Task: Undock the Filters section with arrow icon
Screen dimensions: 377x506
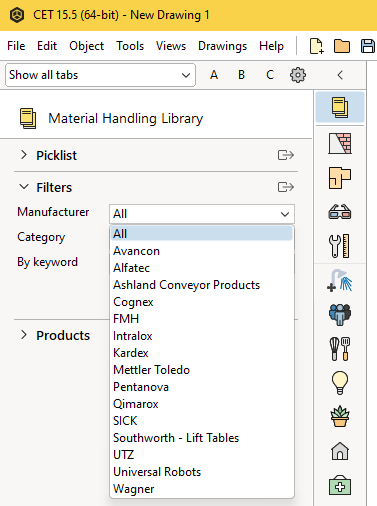Action: tap(286, 187)
